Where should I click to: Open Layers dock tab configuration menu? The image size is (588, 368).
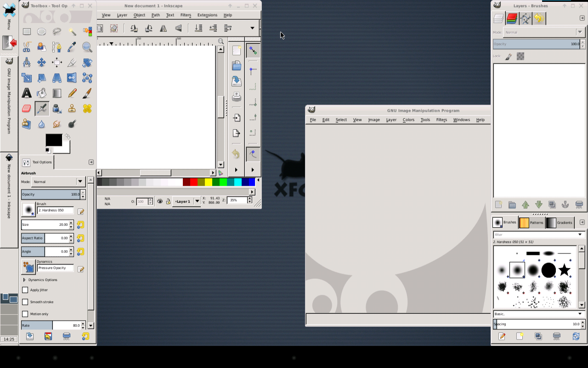click(x=582, y=18)
